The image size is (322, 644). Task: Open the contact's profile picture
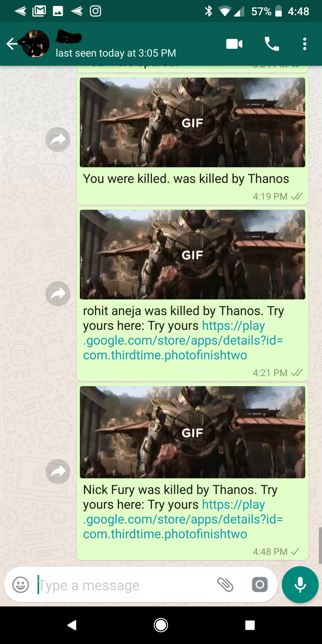(36, 44)
